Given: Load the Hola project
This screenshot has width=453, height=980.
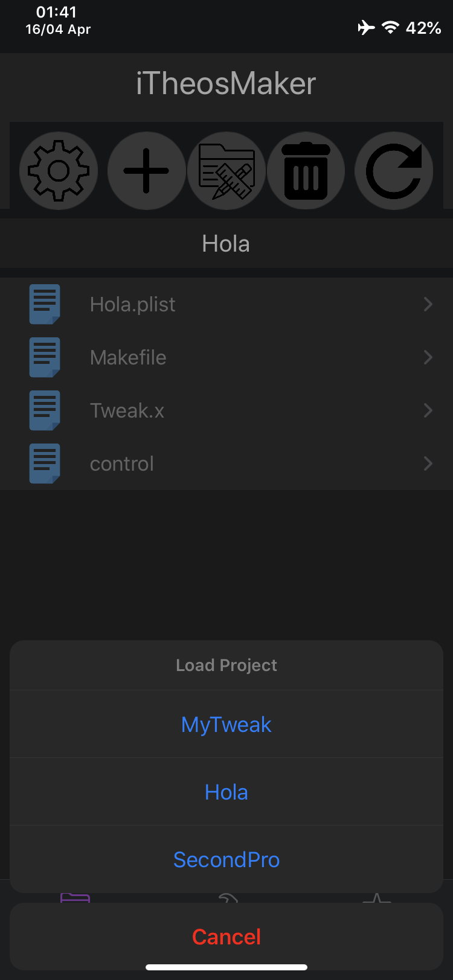Looking at the screenshot, I should [x=226, y=792].
